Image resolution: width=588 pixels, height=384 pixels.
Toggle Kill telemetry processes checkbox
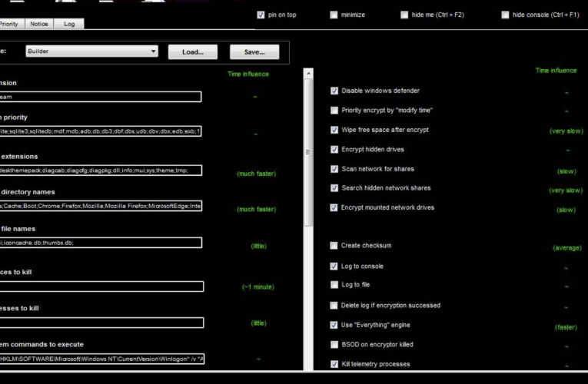334,364
